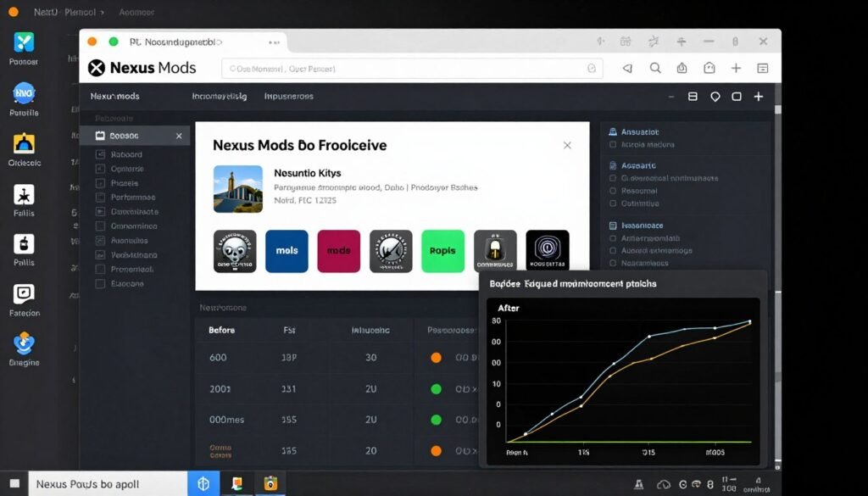
Task: Open the list panel icon at toolbar end
Action: point(763,68)
